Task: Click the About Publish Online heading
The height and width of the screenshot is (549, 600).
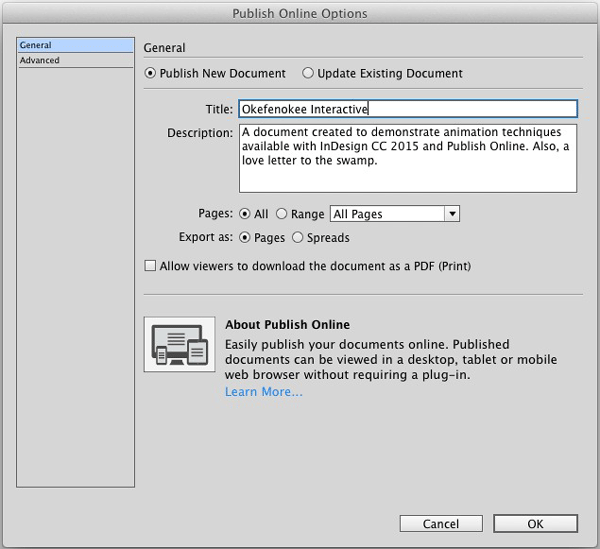Action: pos(287,325)
